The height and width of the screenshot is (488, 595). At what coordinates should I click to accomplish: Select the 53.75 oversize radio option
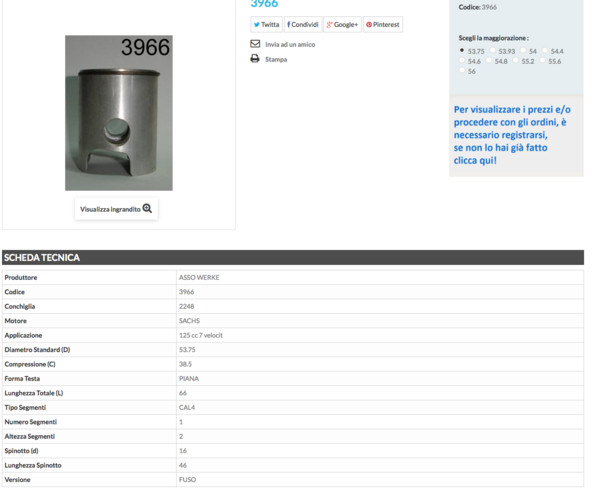point(462,50)
